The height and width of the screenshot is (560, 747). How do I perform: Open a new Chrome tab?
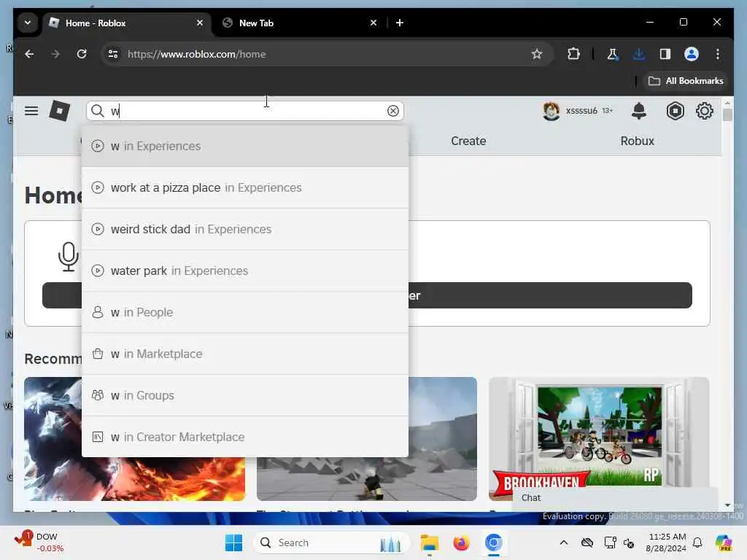pyautogui.click(x=400, y=23)
